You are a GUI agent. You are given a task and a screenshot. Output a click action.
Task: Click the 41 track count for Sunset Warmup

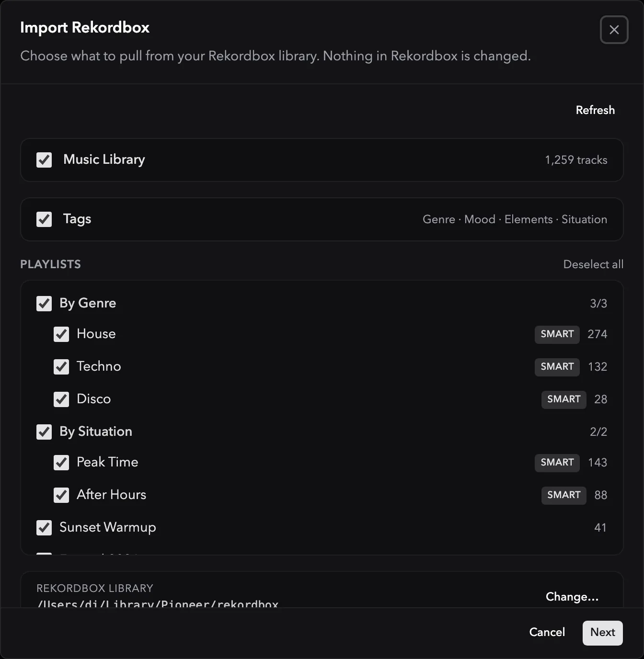[600, 528]
